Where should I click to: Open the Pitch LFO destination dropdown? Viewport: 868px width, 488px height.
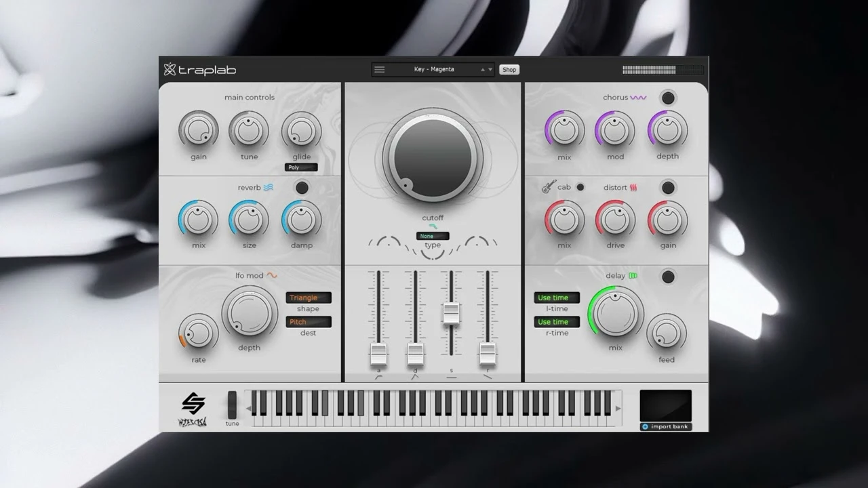point(309,322)
